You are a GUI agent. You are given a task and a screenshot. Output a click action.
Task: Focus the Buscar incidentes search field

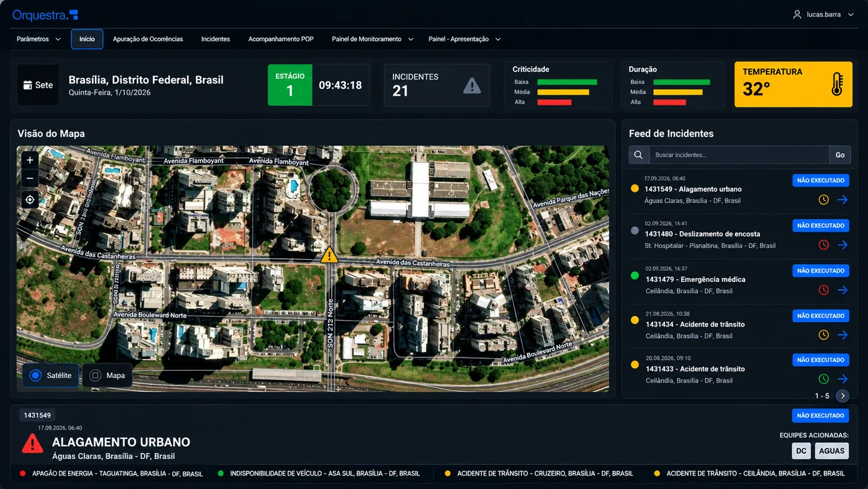point(739,155)
